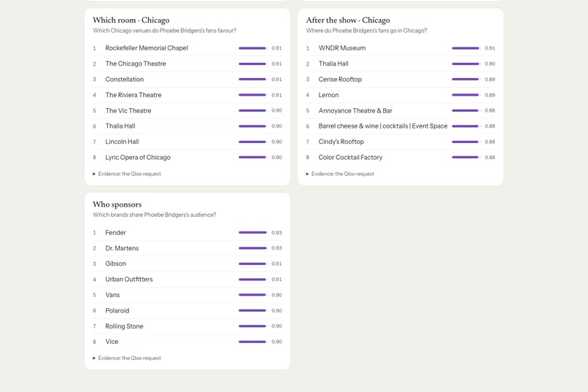This screenshot has height=392, width=588.
Task: Click Color Cocktail Factory entry
Action: tap(401, 157)
